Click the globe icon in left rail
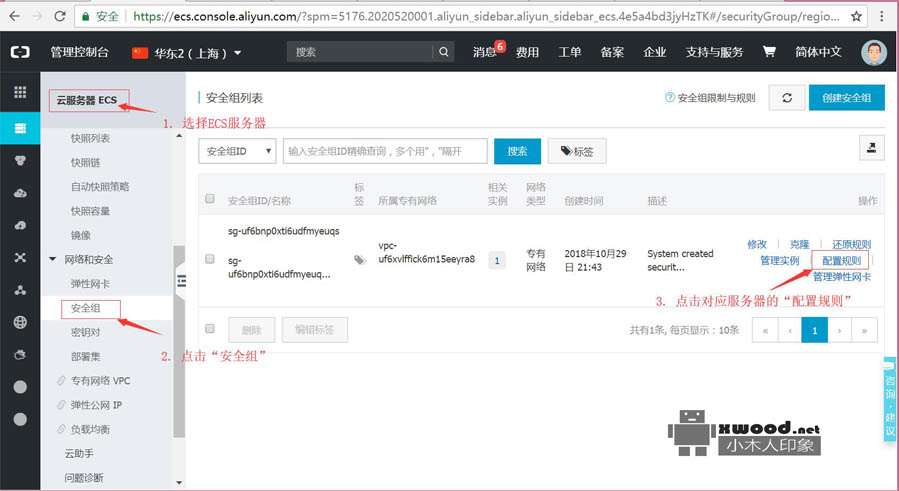The width and height of the screenshot is (899, 491). pyautogui.click(x=20, y=322)
